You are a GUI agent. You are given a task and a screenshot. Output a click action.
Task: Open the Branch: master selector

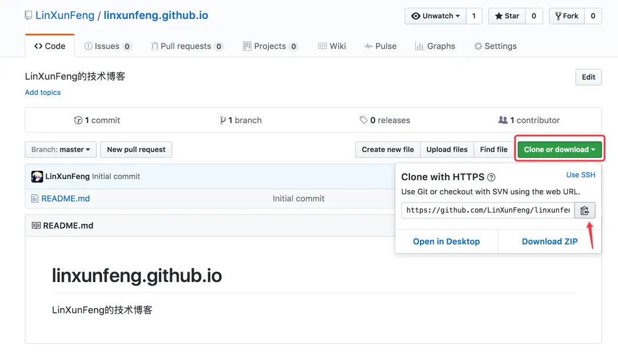point(60,150)
